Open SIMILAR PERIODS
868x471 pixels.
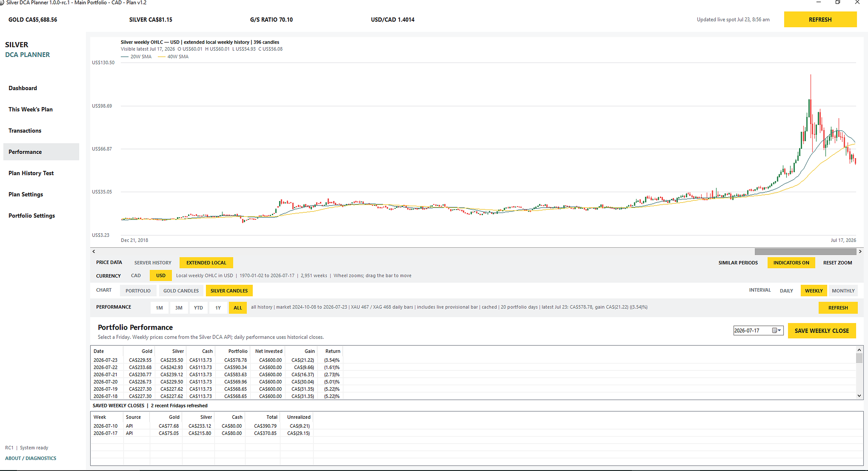pos(738,263)
